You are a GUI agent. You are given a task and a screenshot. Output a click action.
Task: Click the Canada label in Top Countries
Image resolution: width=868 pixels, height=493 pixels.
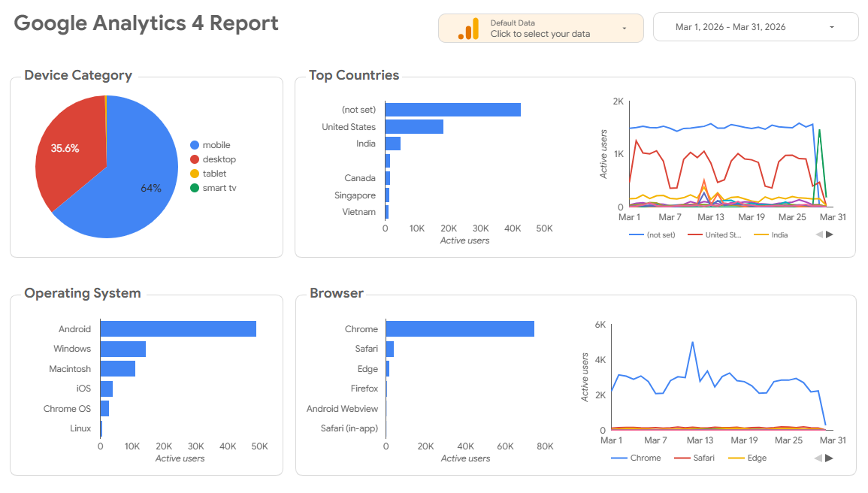pyautogui.click(x=360, y=178)
